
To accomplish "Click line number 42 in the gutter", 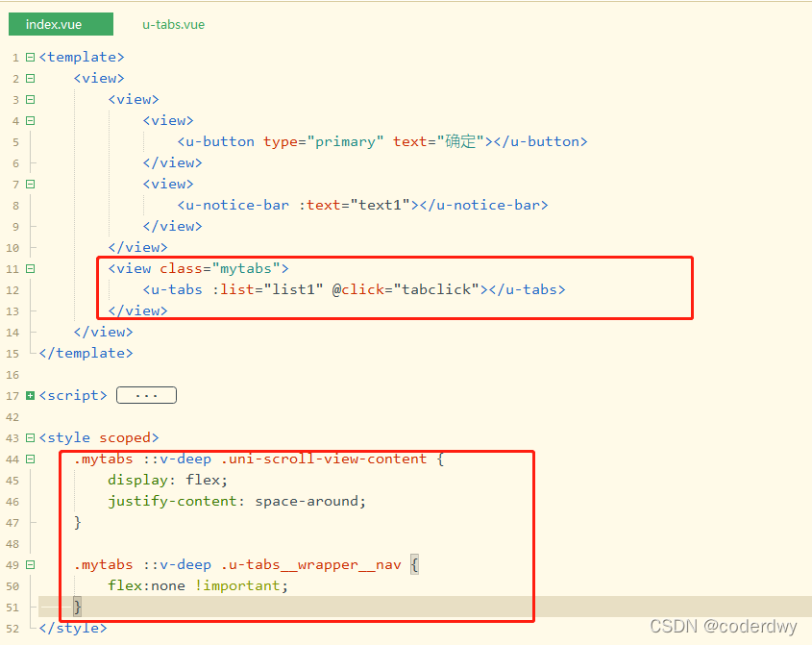I will tap(12, 417).
